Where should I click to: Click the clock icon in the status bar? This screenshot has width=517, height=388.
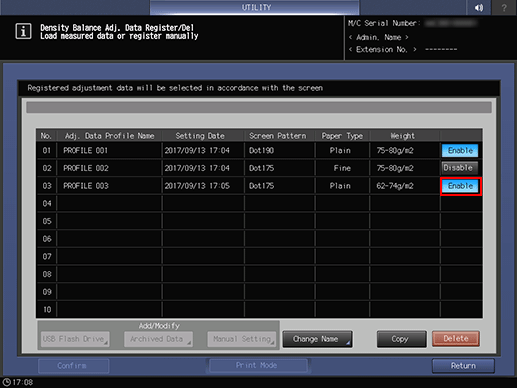[6, 382]
